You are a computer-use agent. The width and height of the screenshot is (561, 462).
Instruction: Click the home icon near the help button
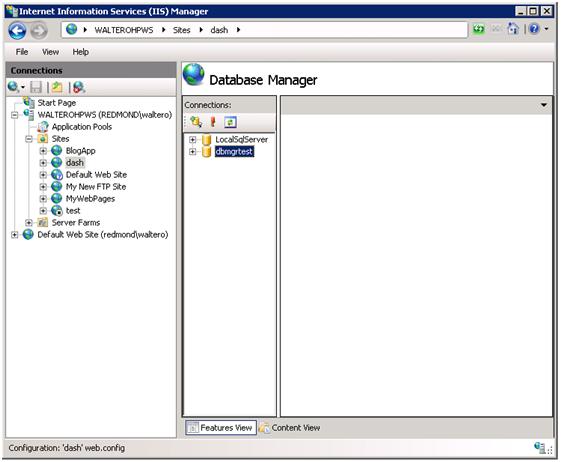513,29
